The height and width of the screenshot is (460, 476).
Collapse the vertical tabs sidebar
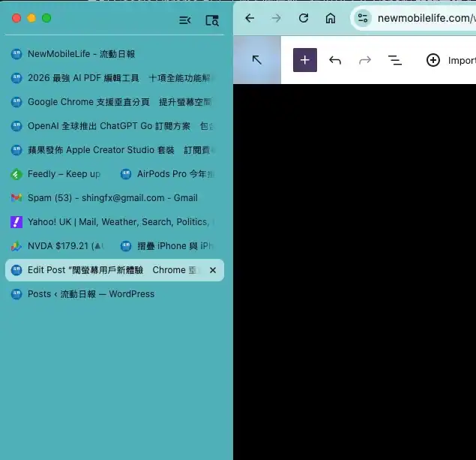[185, 20]
